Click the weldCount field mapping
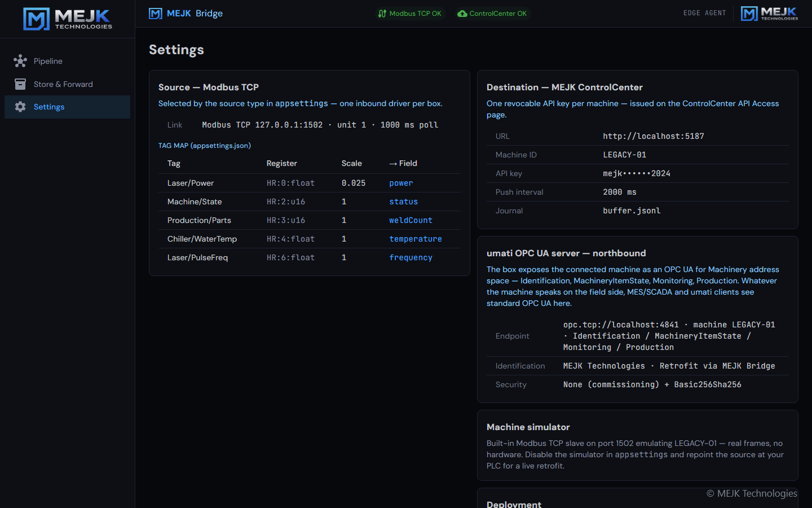812x508 pixels. point(411,220)
